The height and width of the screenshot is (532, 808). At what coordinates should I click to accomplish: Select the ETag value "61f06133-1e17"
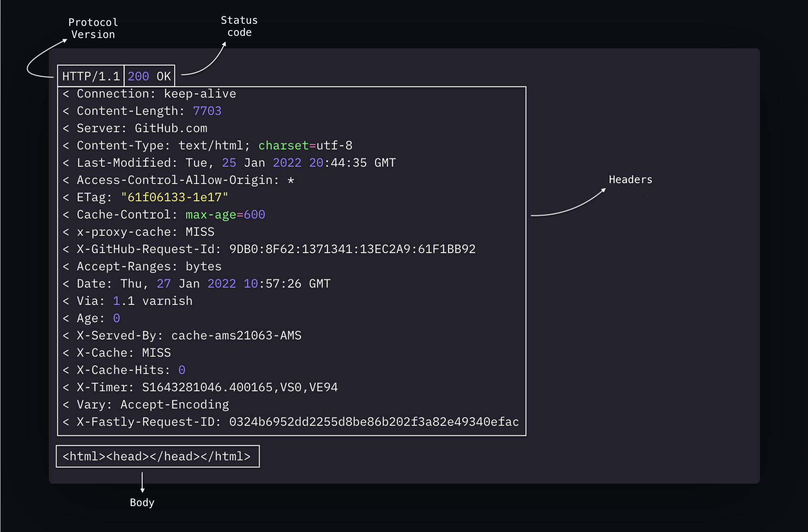(x=174, y=197)
